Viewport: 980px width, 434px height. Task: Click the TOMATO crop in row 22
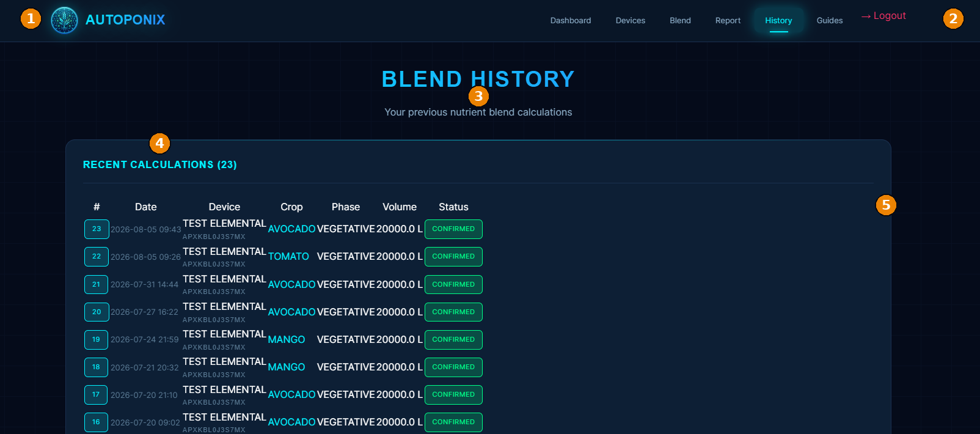[x=288, y=257]
